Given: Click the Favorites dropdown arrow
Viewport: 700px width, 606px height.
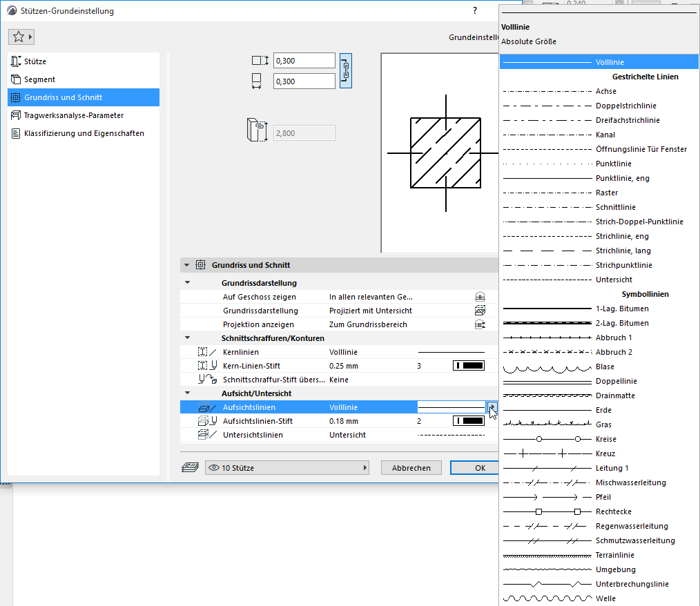Looking at the screenshot, I should coord(30,37).
